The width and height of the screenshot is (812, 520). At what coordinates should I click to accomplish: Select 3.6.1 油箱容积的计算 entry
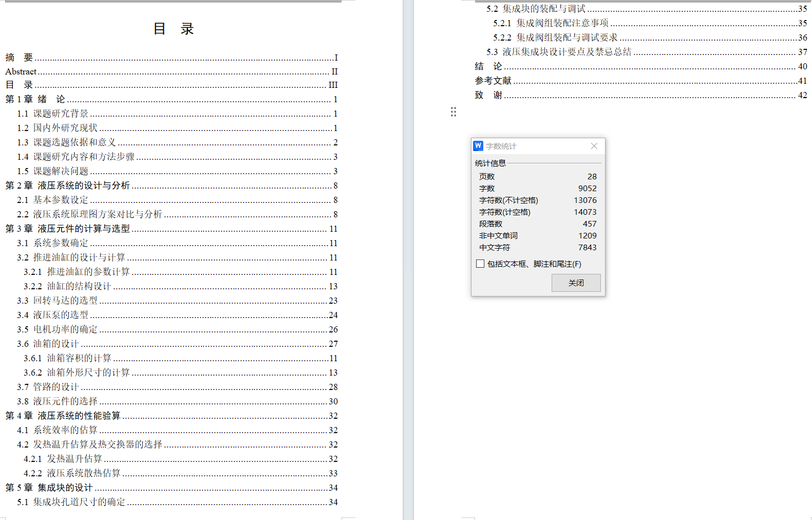tap(181, 358)
